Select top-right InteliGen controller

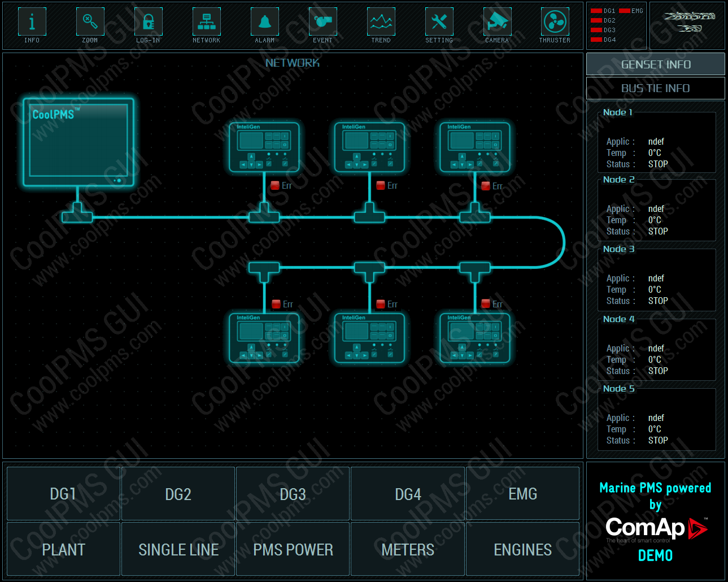tap(475, 147)
